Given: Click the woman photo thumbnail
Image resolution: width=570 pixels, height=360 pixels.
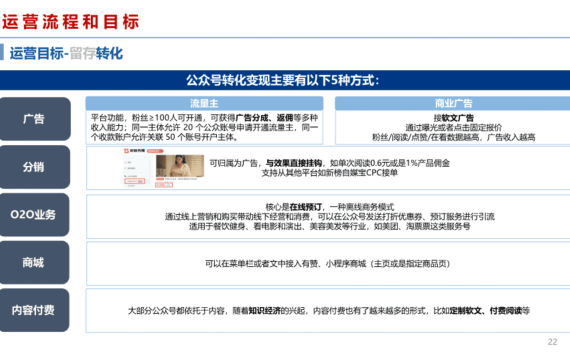Looking at the screenshot, I should pos(180,166).
